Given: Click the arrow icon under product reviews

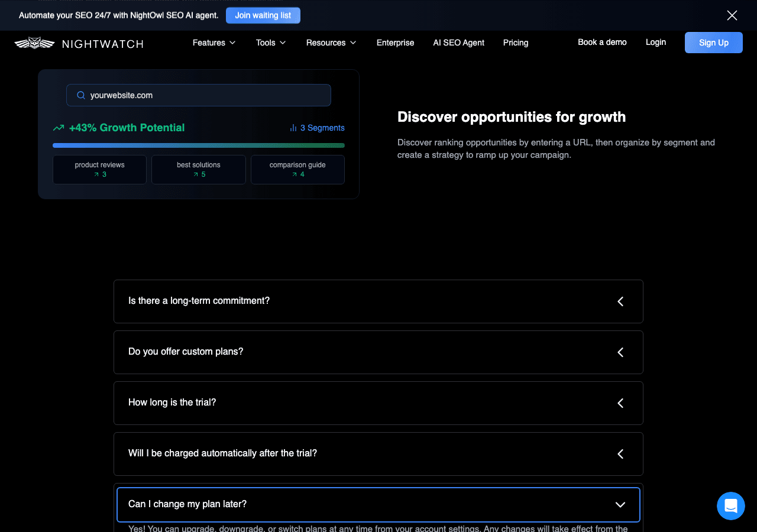Looking at the screenshot, I should click(x=96, y=174).
